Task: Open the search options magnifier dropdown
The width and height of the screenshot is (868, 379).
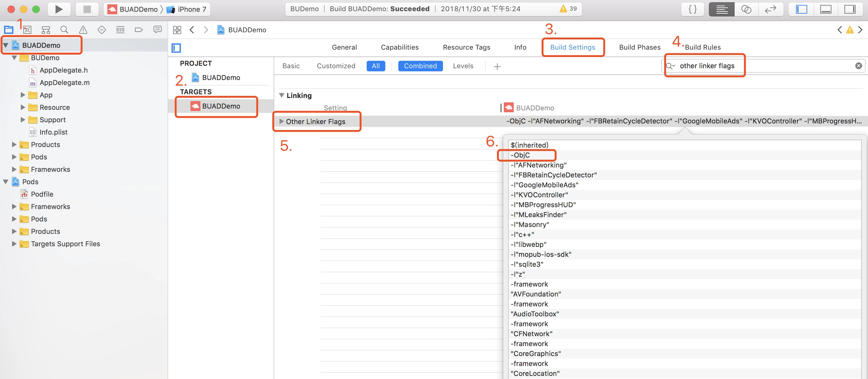Action: [670, 66]
